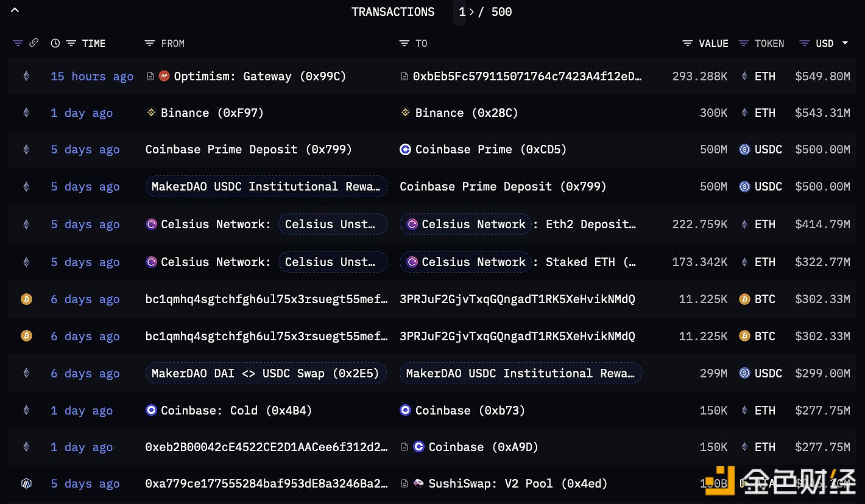Open Celsius Unst… tag in $414.79M row
Image resolution: width=865 pixels, height=504 pixels.
point(333,224)
